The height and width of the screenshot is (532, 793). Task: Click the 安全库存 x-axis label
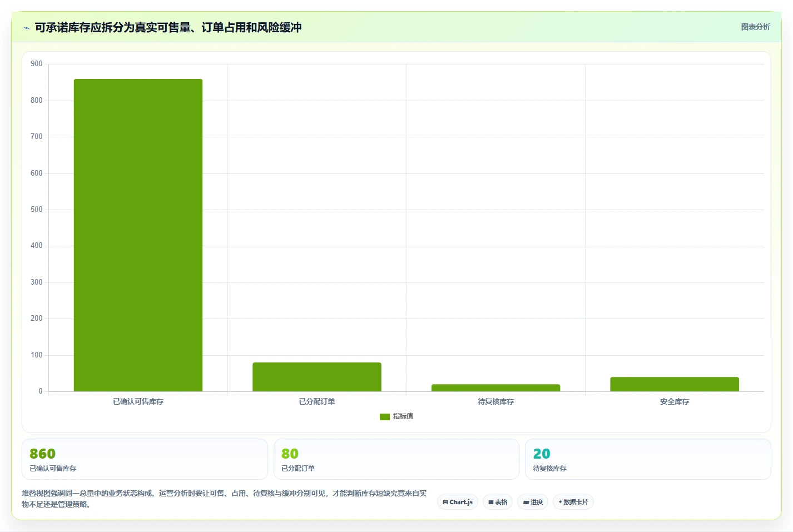click(675, 401)
